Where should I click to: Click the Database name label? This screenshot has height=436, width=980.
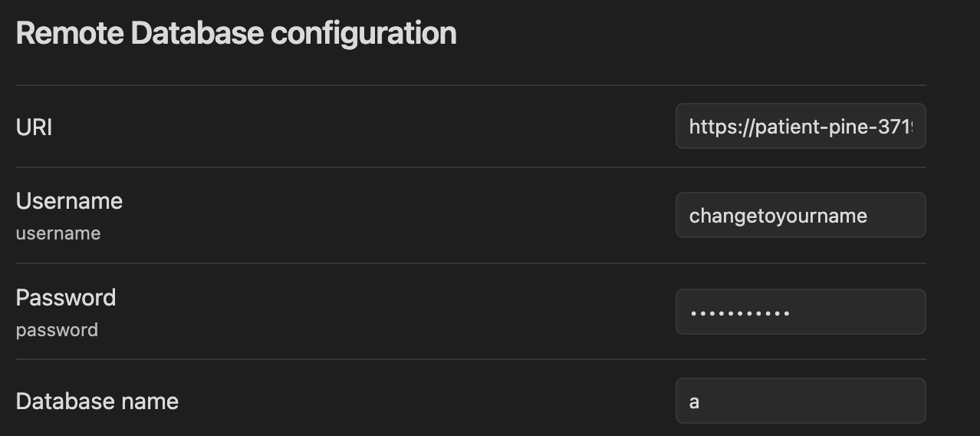(x=97, y=401)
